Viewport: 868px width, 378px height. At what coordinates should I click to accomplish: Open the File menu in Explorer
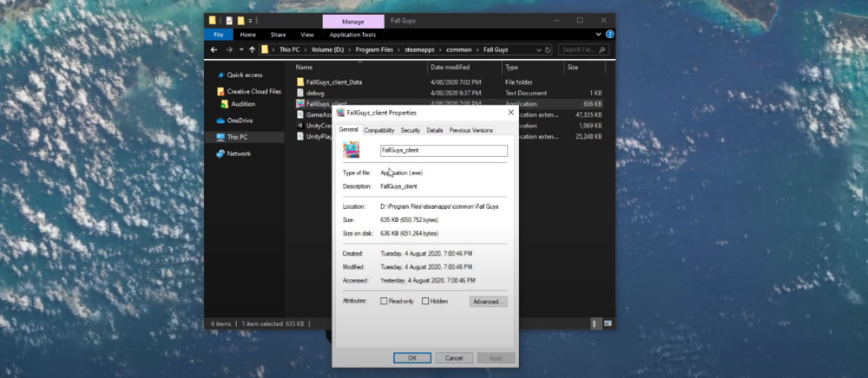[x=219, y=35]
